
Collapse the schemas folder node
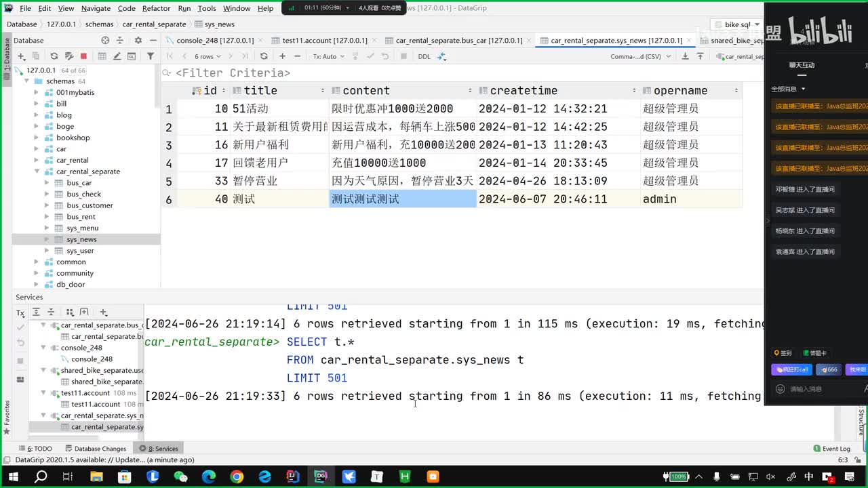tap(27, 81)
